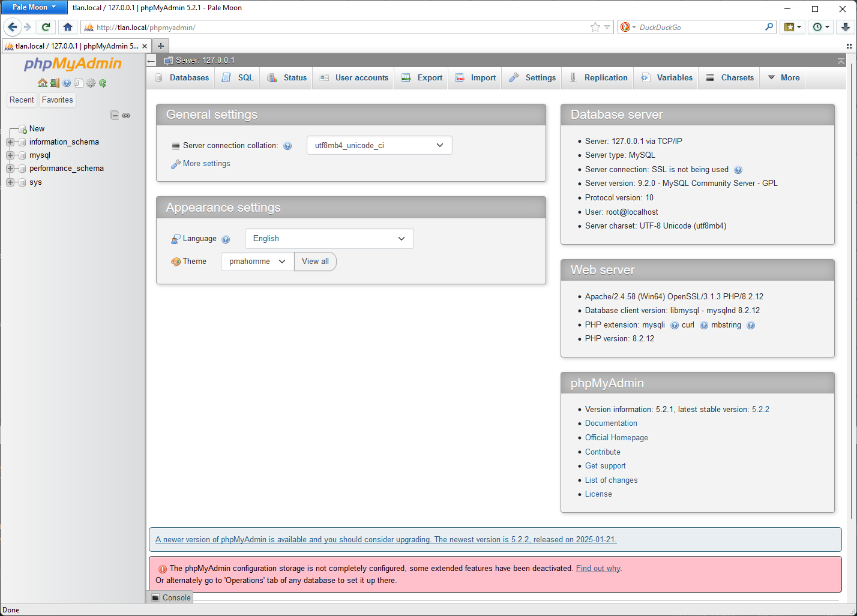Screen dimensions: 857x616
Task: Open a new browser tab with plus
Action: [x=161, y=46]
